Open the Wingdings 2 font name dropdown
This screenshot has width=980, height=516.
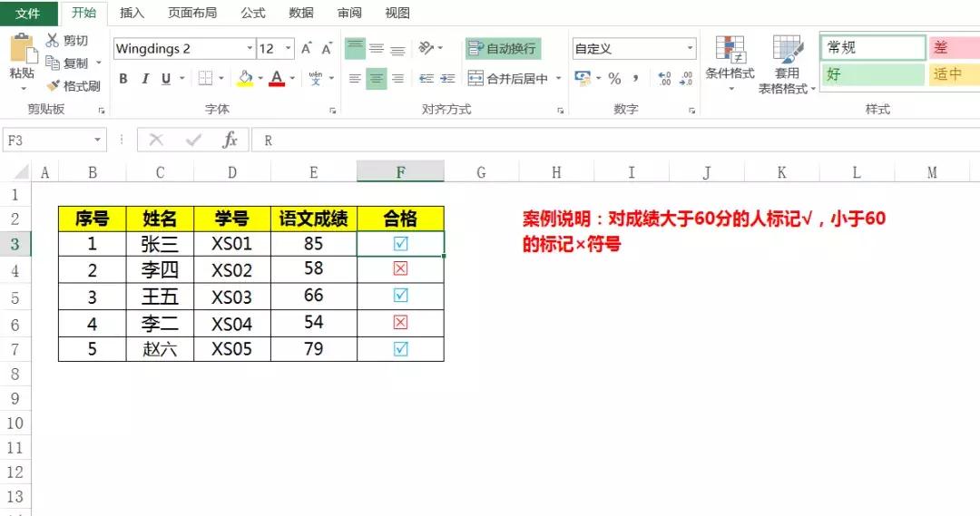(x=250, y=49)
